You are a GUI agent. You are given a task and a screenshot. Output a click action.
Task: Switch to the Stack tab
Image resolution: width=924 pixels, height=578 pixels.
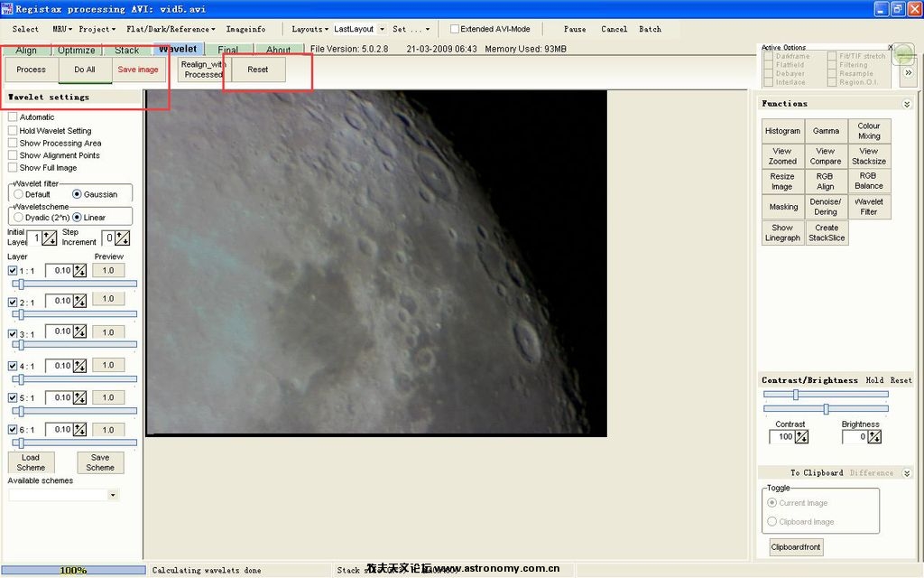(126, 51)
